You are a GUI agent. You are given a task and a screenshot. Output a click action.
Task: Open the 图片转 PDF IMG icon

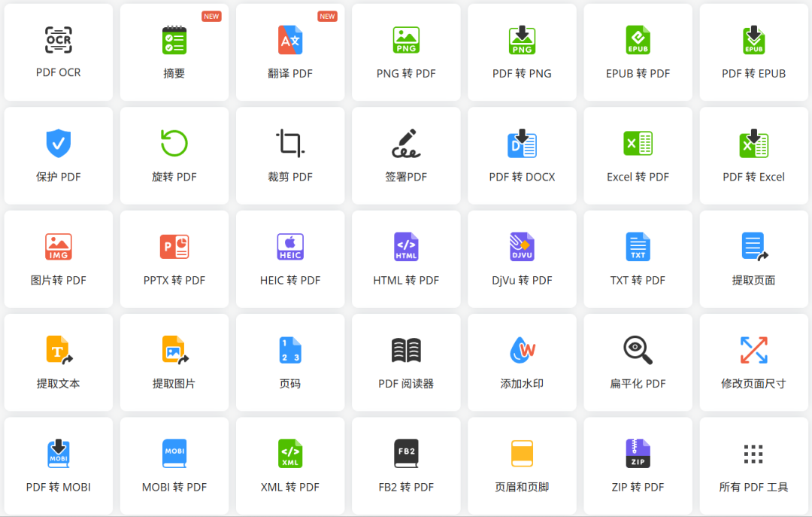(x=59, y=246)
